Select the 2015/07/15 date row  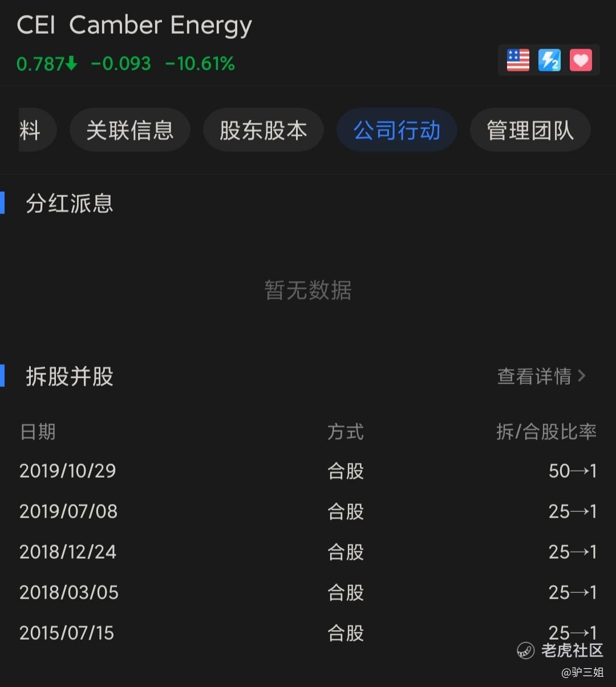(308, 633)
